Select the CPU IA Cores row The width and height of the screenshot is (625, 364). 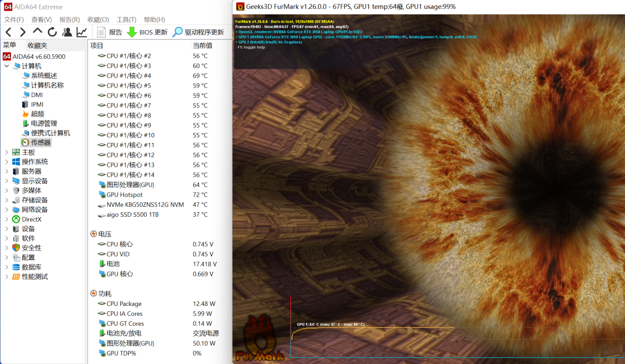[x=160, y=314]
